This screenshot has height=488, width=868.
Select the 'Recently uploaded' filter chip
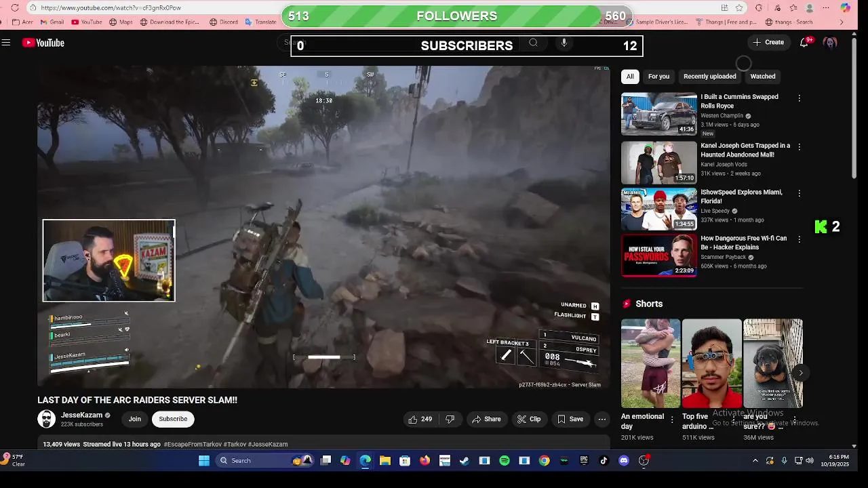(710, 77)
